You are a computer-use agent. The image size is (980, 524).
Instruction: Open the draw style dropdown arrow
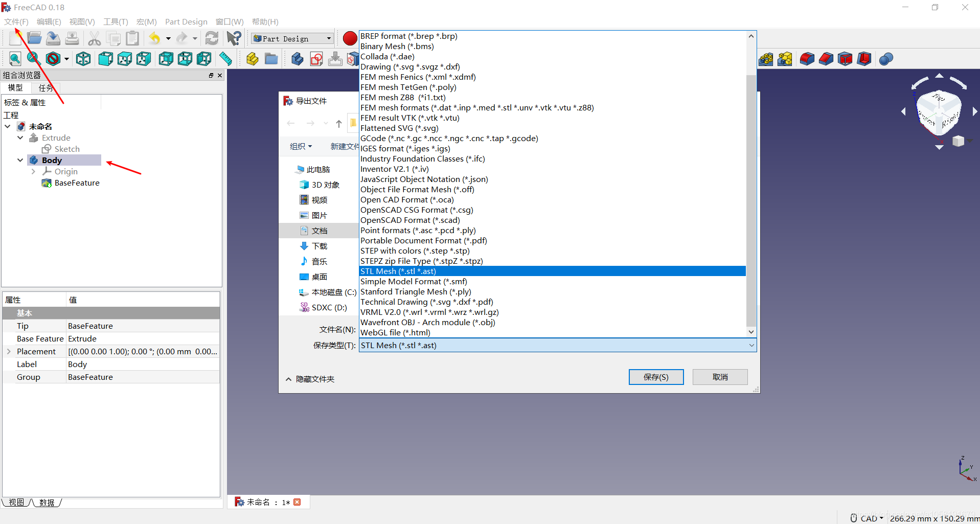click(66, 59)
